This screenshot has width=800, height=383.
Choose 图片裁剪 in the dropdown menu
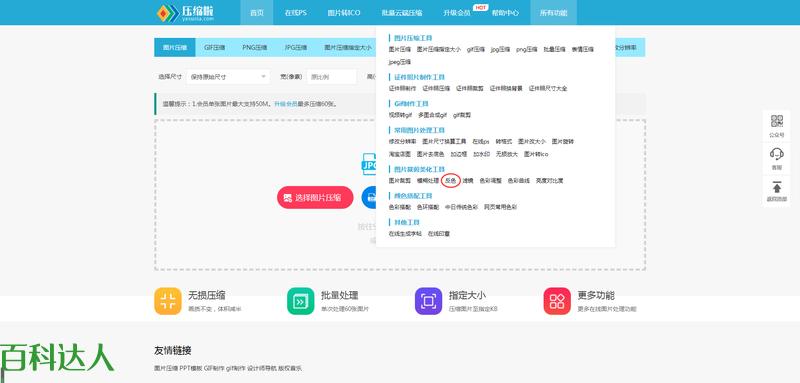pos(400,181)
